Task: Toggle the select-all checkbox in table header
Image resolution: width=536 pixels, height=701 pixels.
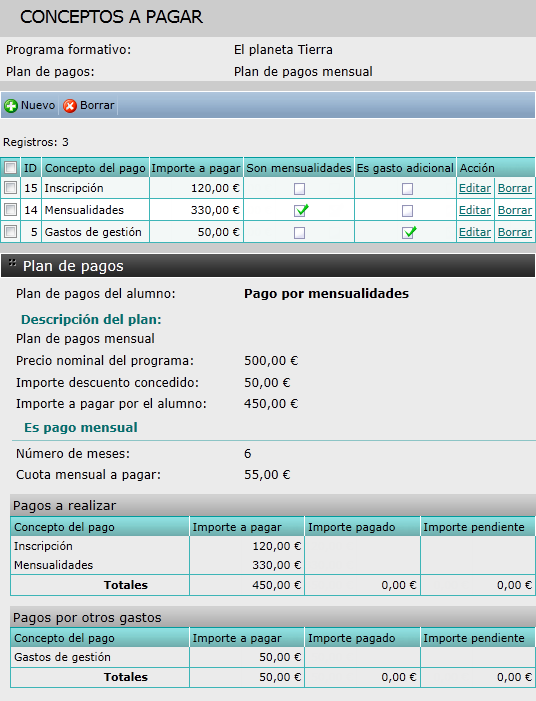Action: click(10, 168)
